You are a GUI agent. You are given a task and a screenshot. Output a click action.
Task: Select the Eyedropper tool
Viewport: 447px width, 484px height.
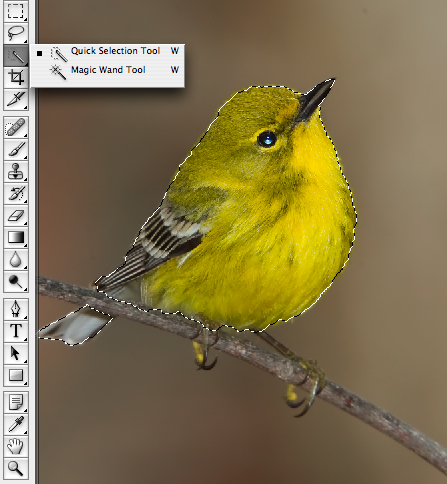click(x=16, y=425)
